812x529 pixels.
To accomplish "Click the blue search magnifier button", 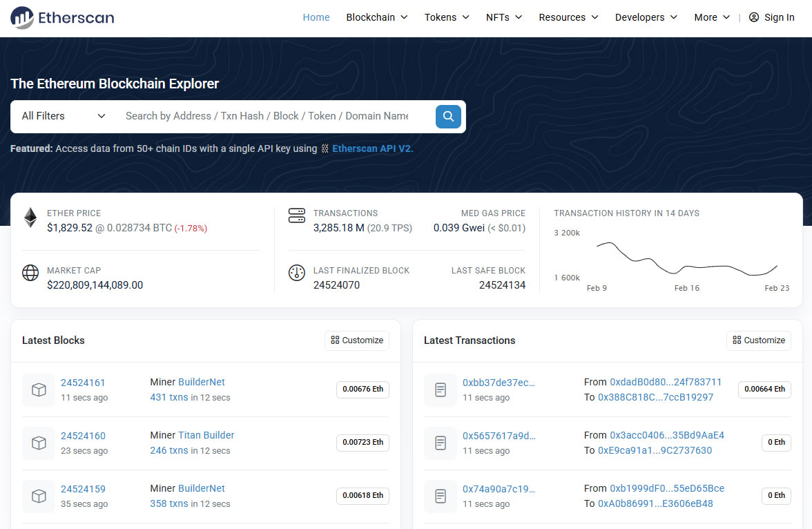I will pos(448,117).
